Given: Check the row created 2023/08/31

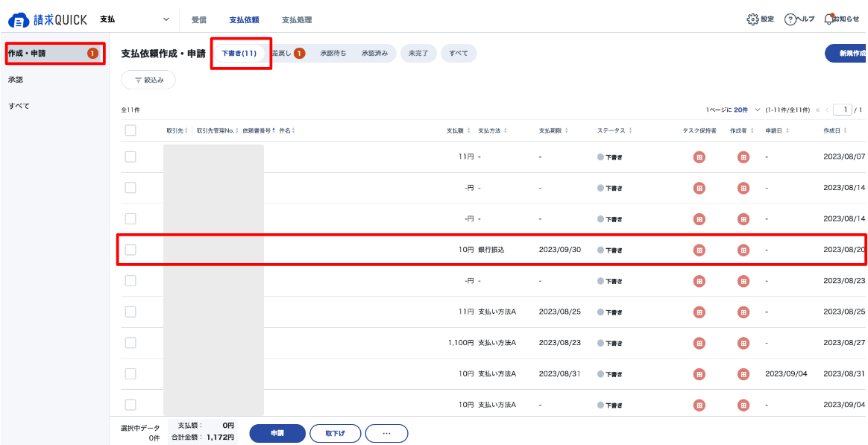Looking at the screenshot, I should tap(130, 374).
